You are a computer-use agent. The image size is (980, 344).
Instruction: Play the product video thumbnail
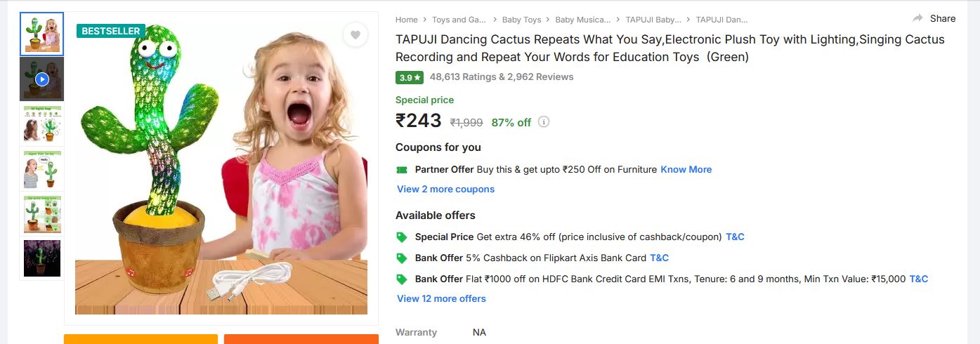(41, 79)
